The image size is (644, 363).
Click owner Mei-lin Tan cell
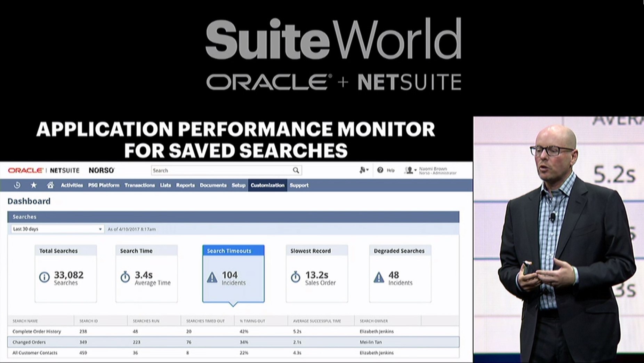(371, 342)
